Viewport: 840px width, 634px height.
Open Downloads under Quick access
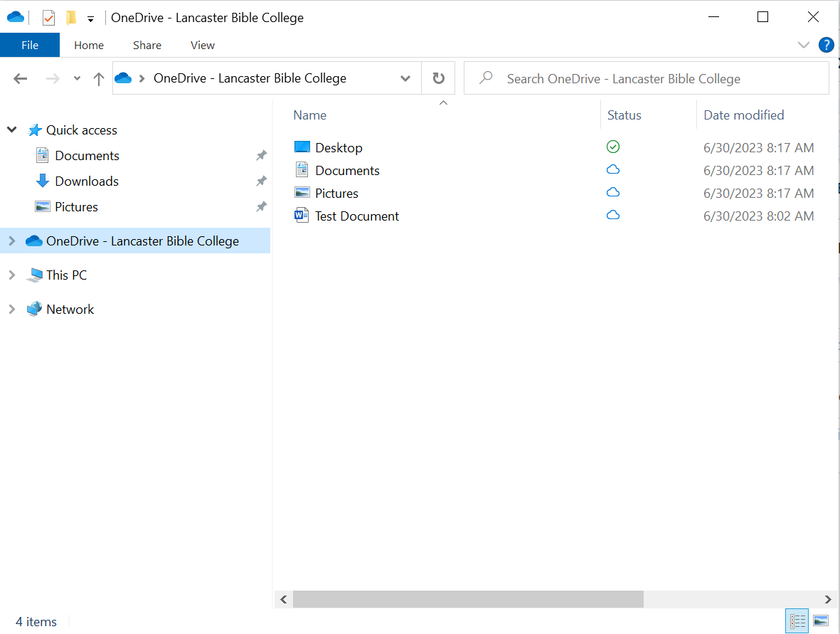click(87, 181)
